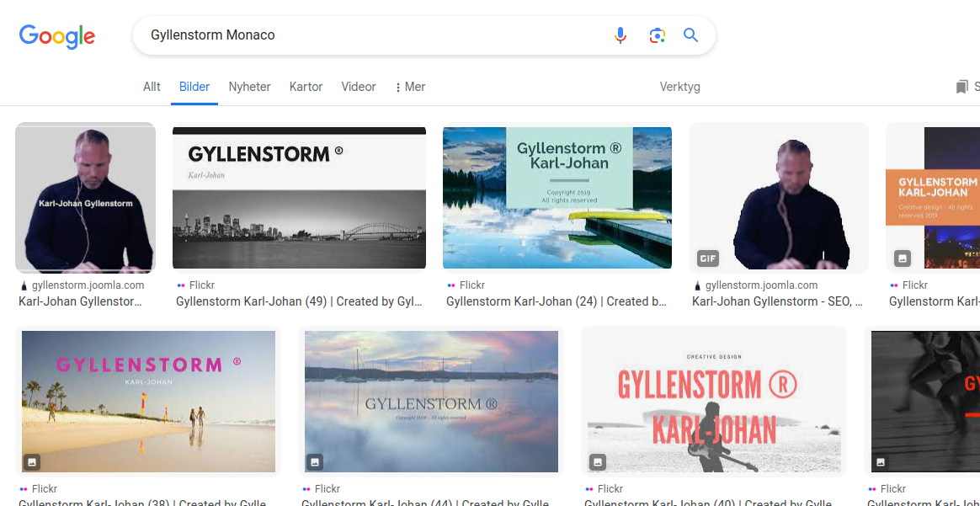Click image badge on guitarist thumbnail

[x=598, y=462]
